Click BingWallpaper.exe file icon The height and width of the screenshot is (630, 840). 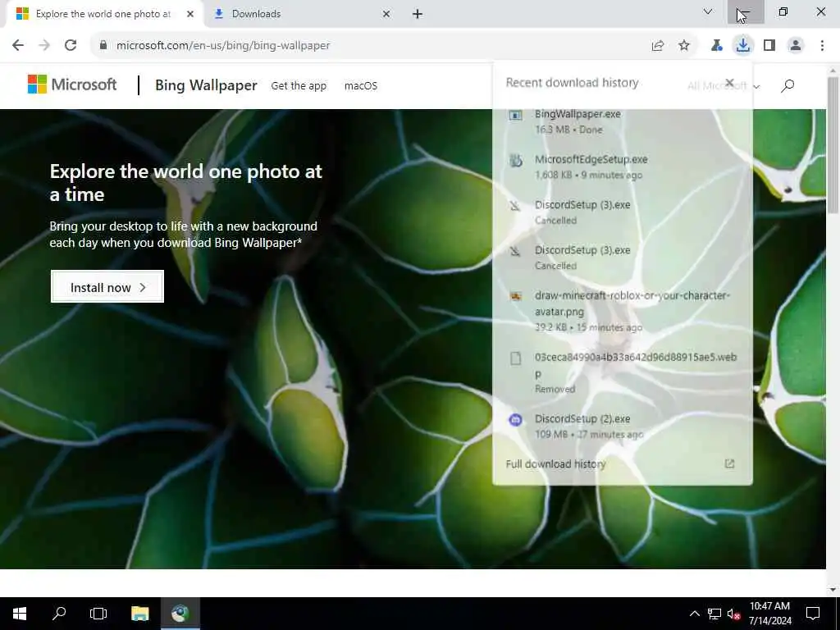pos(515,115)
